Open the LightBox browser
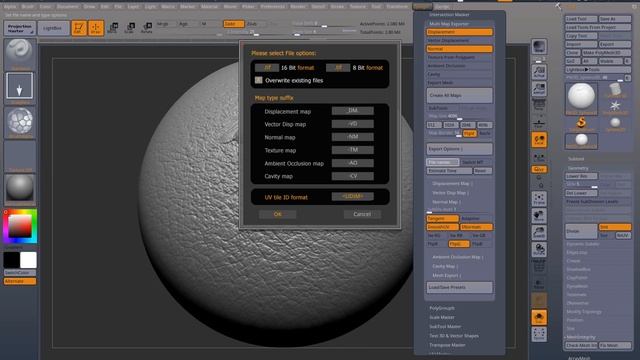The width and height of the screenshot is (640, 360). pos(53,28)
